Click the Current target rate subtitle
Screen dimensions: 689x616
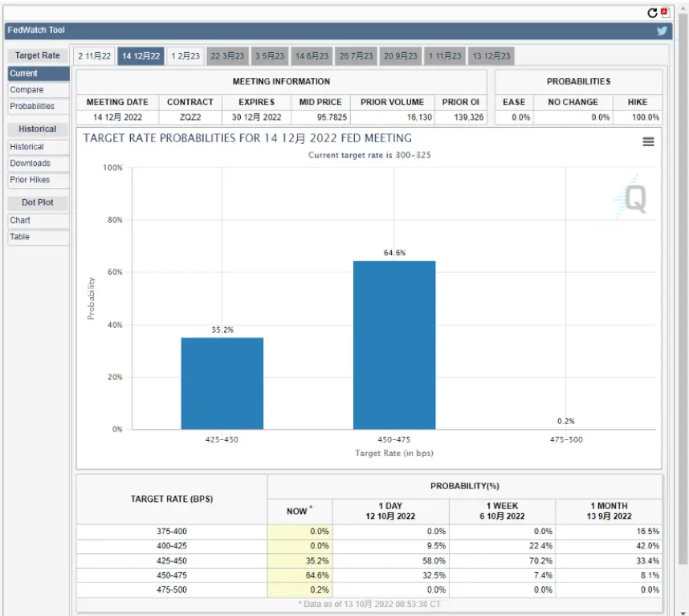[369, 155]
